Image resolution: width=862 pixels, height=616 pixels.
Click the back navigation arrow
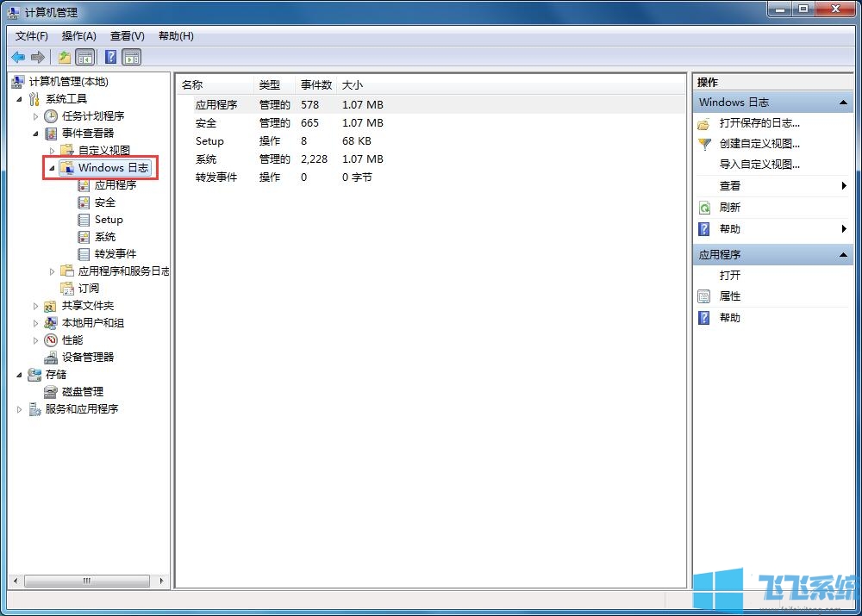17,57
